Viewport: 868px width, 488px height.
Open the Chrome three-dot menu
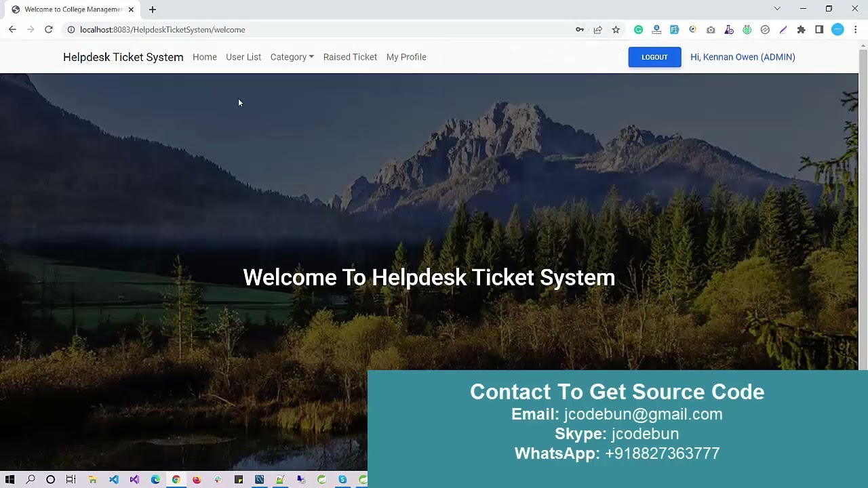point(856,30)
